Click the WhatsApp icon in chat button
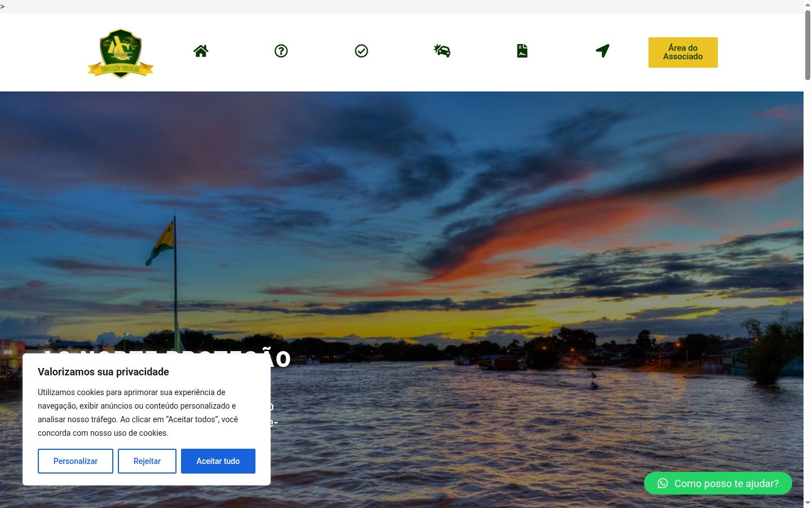Viewport: 812px width, 508px height. click(x=663, y=483)
